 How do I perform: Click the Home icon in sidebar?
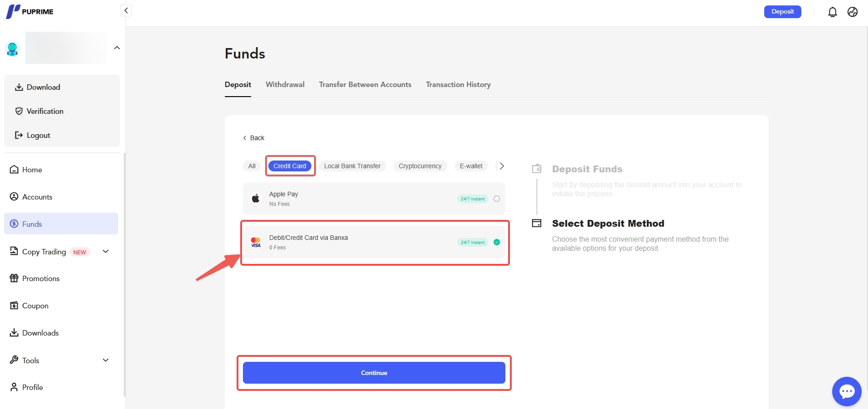tap(15, 170)
